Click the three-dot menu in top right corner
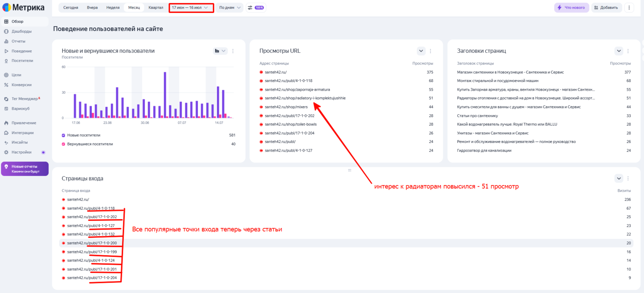Image resolution: width=644 pixels, height=293 pixels. click(629, 8)
